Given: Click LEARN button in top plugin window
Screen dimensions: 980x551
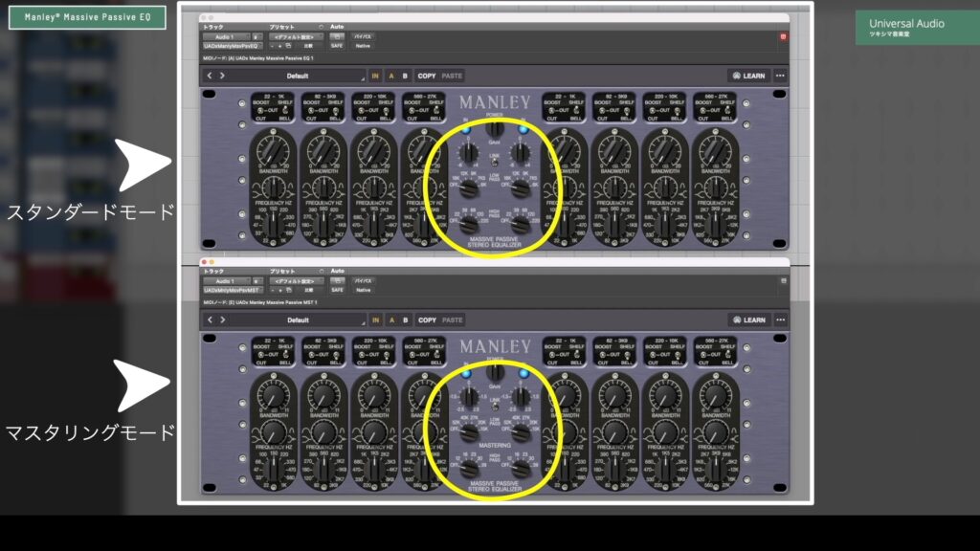Looking at the screenshot, I should click(748, 76).
